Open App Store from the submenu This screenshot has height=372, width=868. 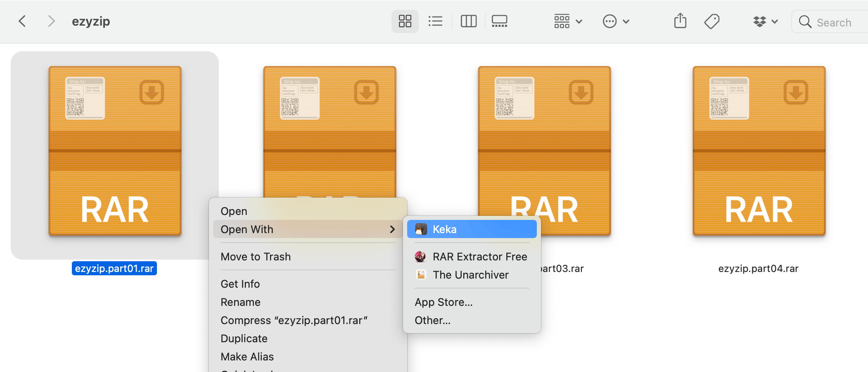(x=443, y=302)
